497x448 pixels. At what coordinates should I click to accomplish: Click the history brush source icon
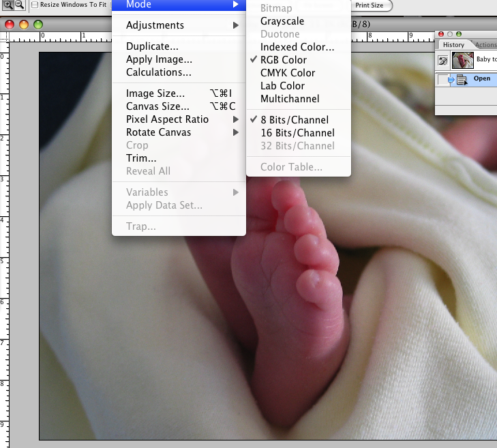(443, 61)
